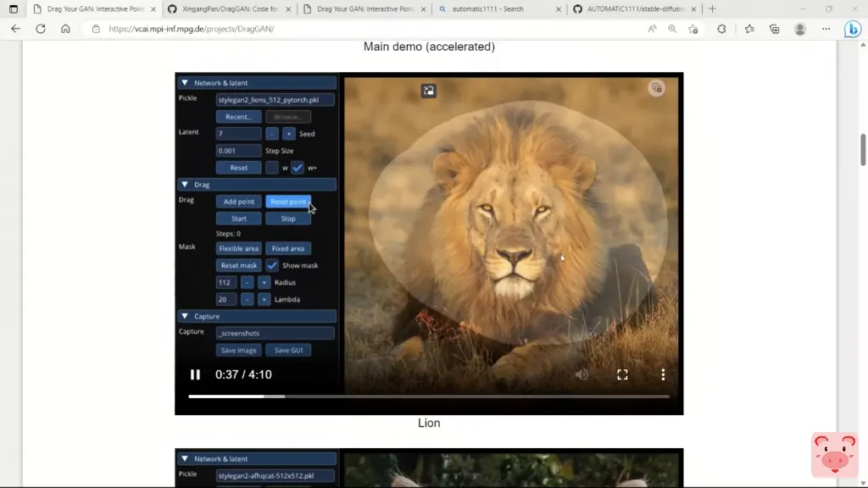This screenshot has height=488, width=868.
Task: Open the new tab plus button
Action: pyautogui.click(x=712, y=9)
